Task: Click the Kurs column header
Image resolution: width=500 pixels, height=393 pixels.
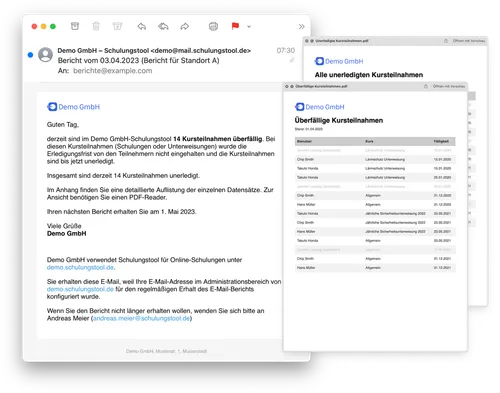Action: pos(369,141)
